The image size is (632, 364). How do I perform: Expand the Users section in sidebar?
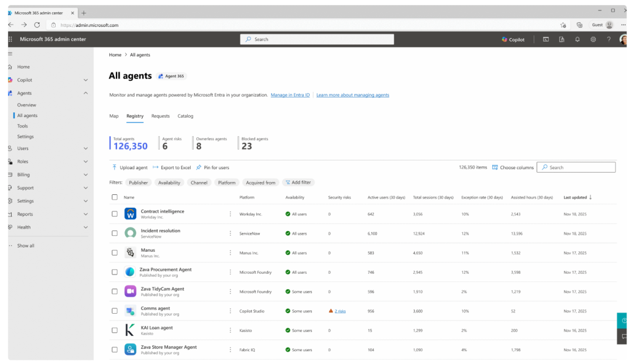(85, 148)
